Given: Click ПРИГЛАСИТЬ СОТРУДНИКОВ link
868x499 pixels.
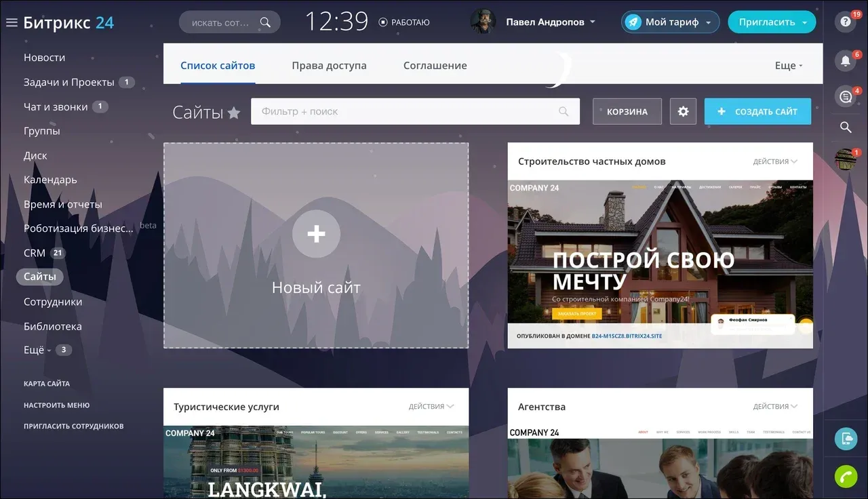Looking at the screenshot, I should [74, 426].
